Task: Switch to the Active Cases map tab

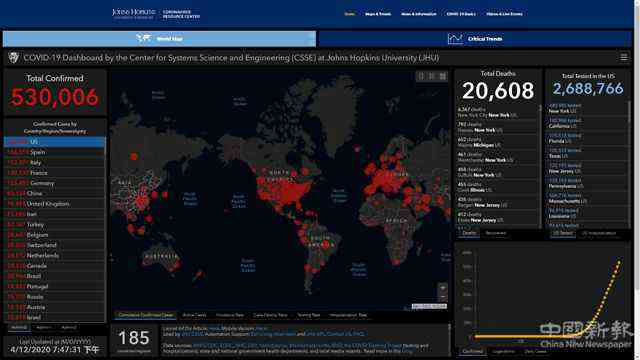Action: tap(194, 315)
